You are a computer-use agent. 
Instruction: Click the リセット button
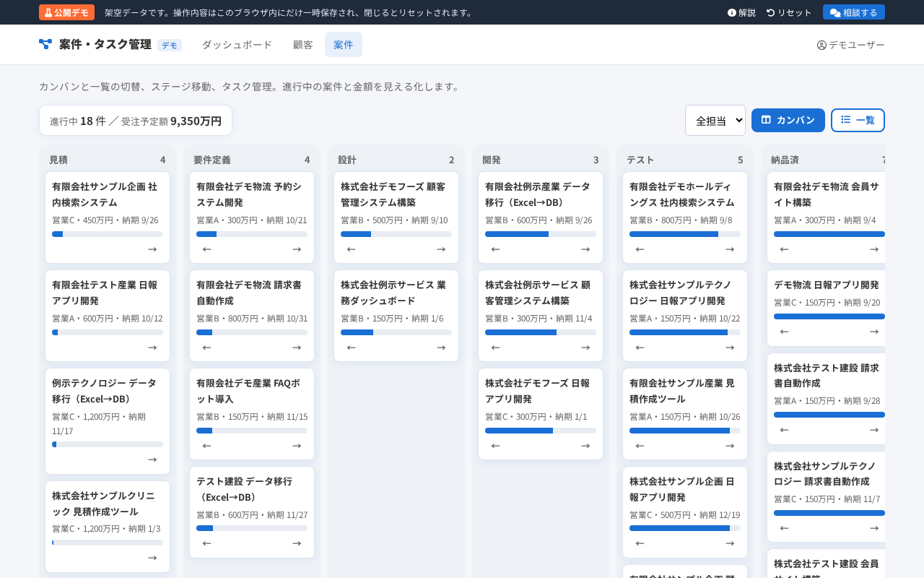[789, 12]
